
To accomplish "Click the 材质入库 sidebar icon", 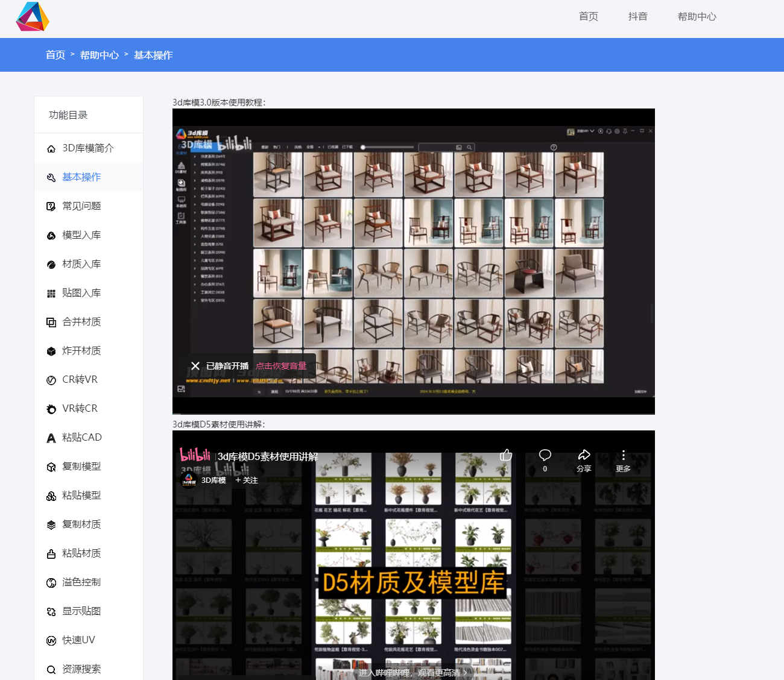I will pos(51,264).
